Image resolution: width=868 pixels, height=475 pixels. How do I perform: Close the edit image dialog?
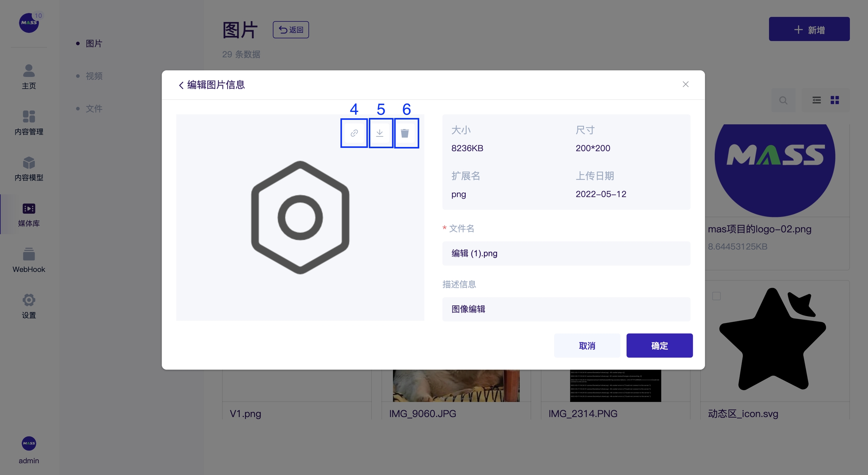pos(685,84)
